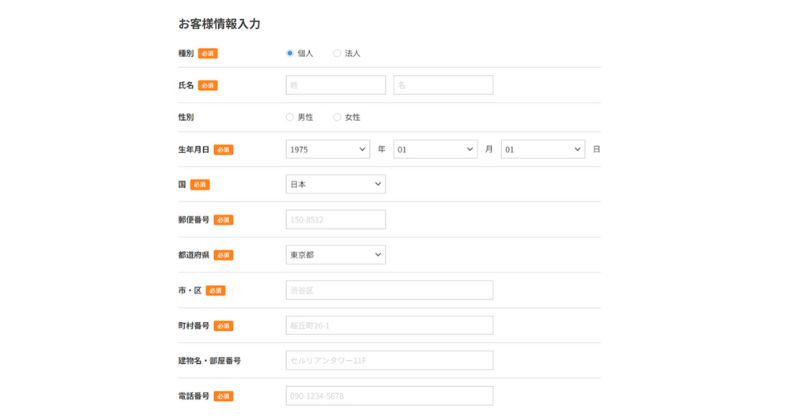Screen dimensions: 800x420
Task: Click the 市・区 input field
Action: pos(389,290)
